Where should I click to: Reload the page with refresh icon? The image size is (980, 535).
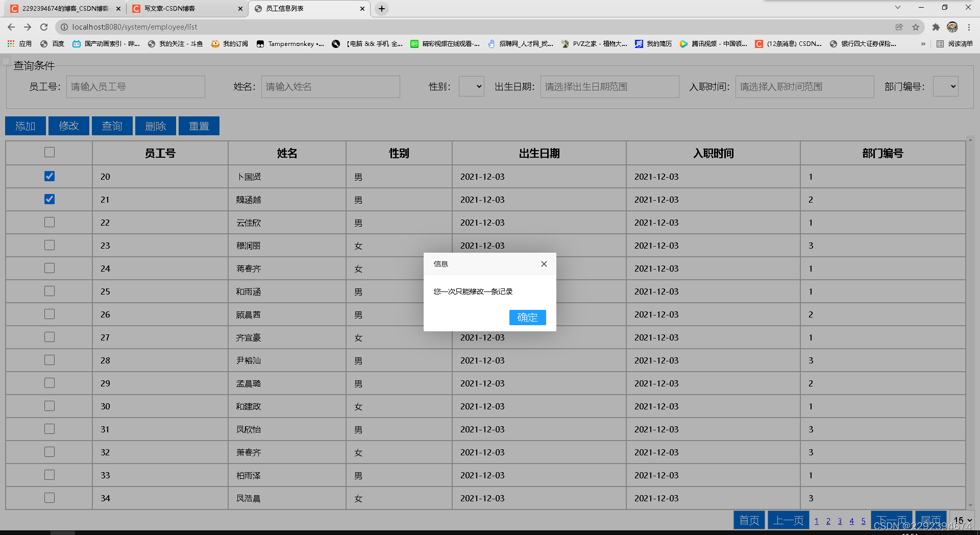pos(44,27)
